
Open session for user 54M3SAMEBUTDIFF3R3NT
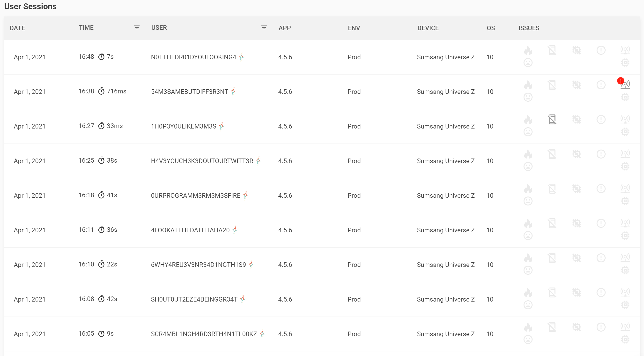(190, 91)
